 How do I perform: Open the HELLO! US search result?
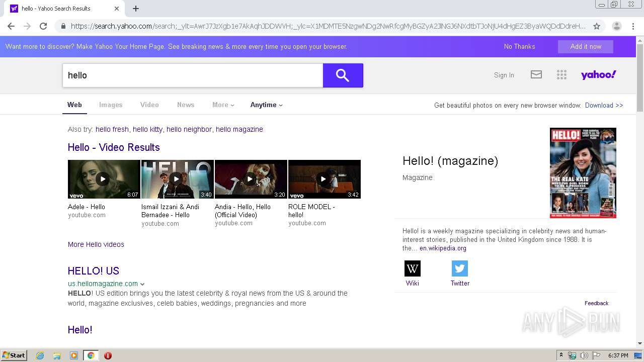click(x=94, y=271)
